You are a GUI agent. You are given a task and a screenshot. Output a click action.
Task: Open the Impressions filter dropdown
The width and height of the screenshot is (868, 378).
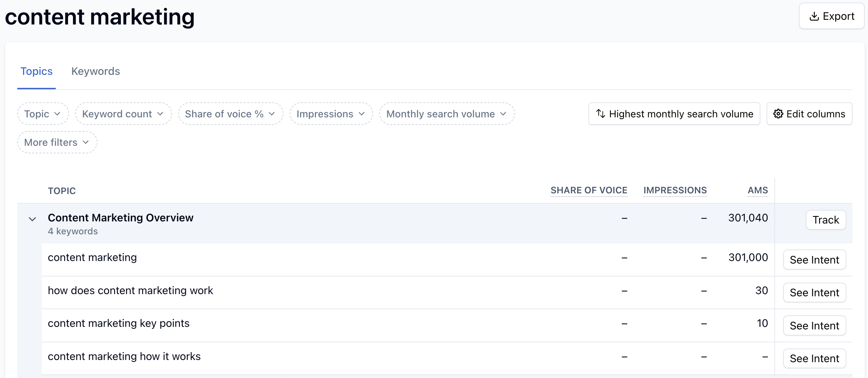pos(330,114)
